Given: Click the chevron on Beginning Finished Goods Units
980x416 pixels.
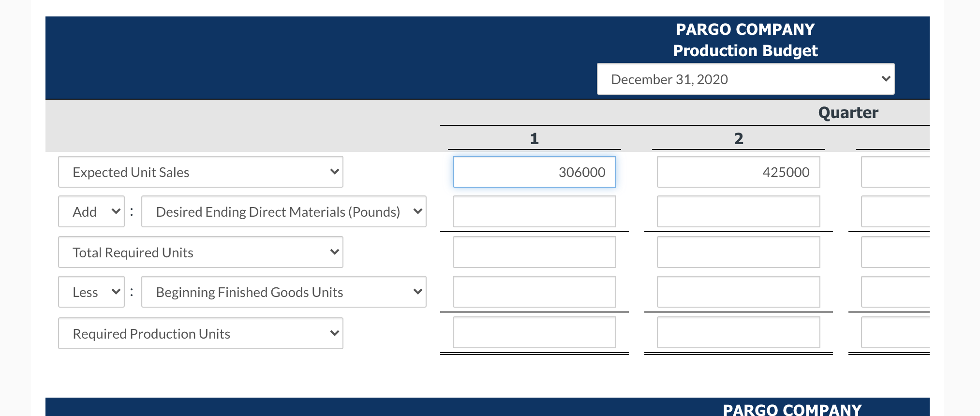Looking at the screenshot, I should 417,292.
